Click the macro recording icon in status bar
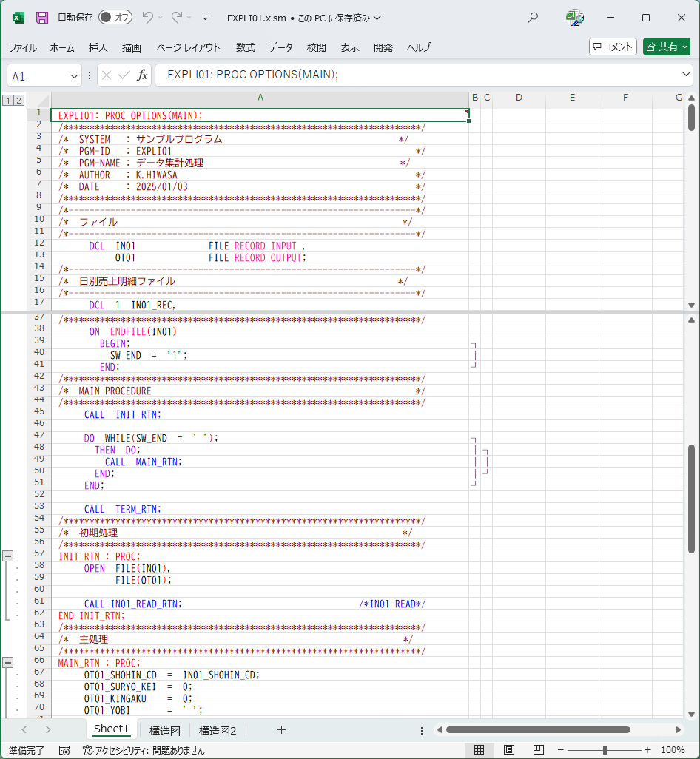This screenshot has height=759, width=700. coord(64,749)
